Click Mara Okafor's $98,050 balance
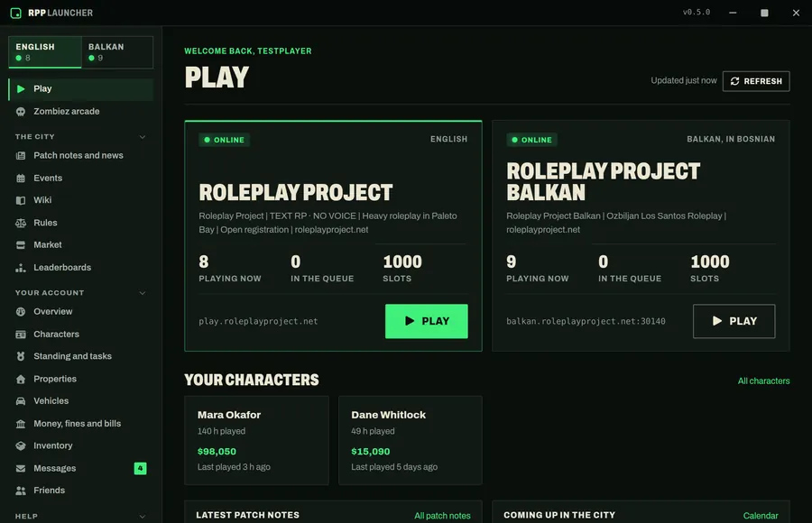Screen dimensions: 812x523 pyautogui.click(x=217, y=452)
